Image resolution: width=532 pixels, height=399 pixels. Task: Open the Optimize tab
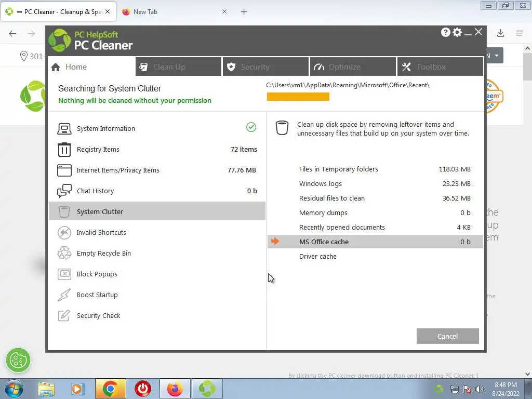click(353, 67)
